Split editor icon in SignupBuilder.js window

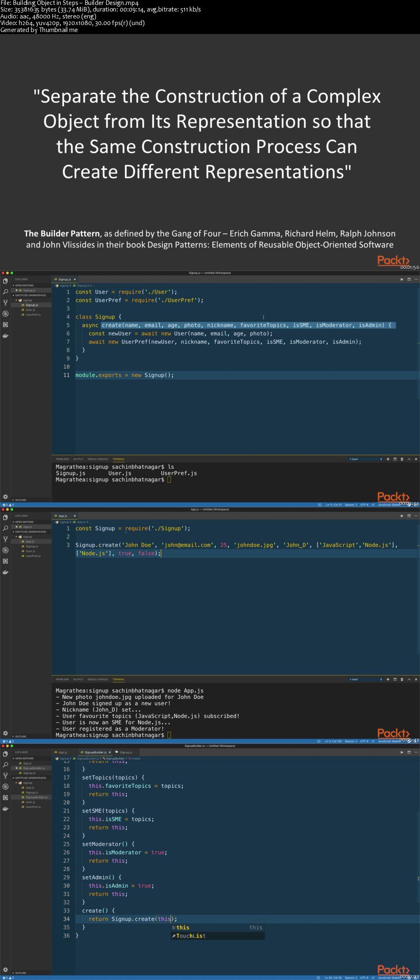[x=409, y=752]
